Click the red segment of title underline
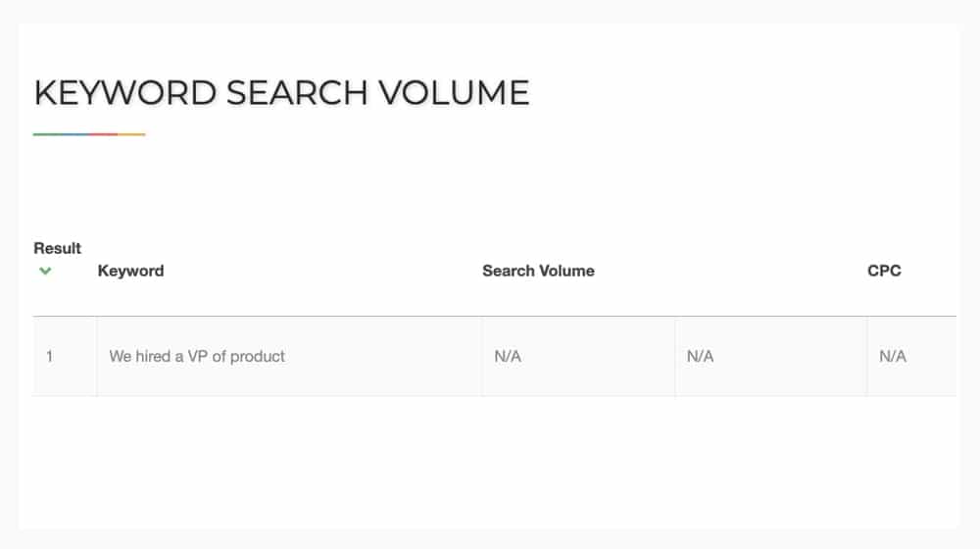Image resolution: width=980 pixels, height=549 pixels. (103, 134)
